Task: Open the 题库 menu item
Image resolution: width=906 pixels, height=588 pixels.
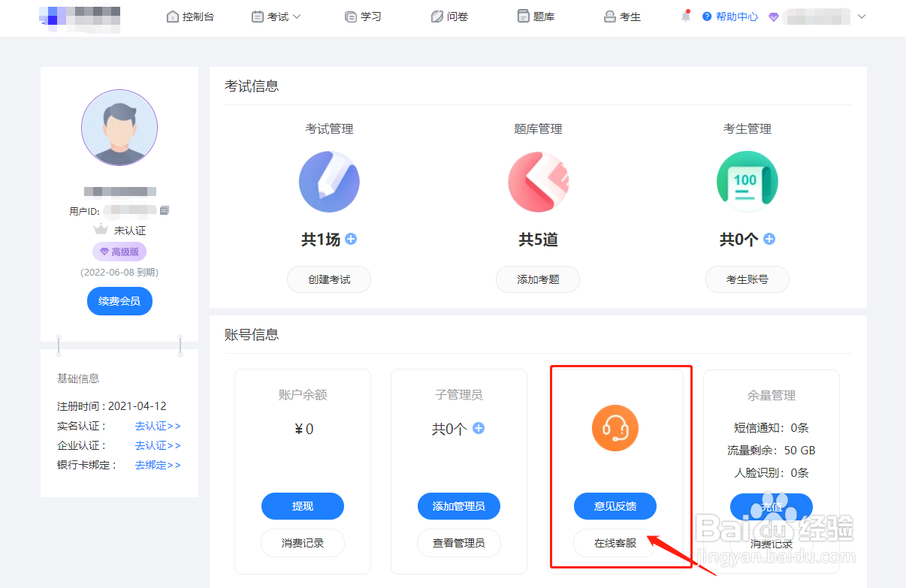Action: click(x=536, y=17)
